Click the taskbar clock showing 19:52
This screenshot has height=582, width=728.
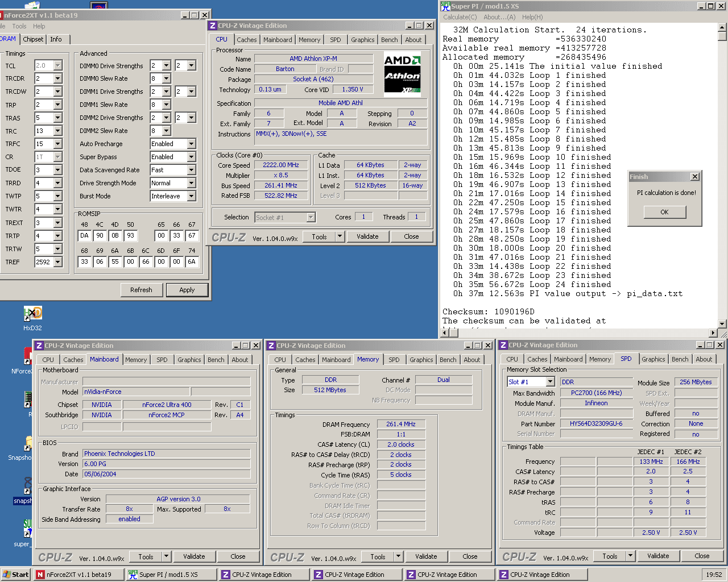coord(714,575)
